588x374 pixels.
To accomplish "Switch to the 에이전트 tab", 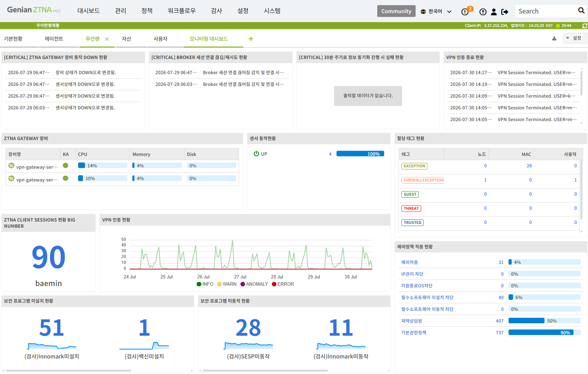I will point(54,39).
